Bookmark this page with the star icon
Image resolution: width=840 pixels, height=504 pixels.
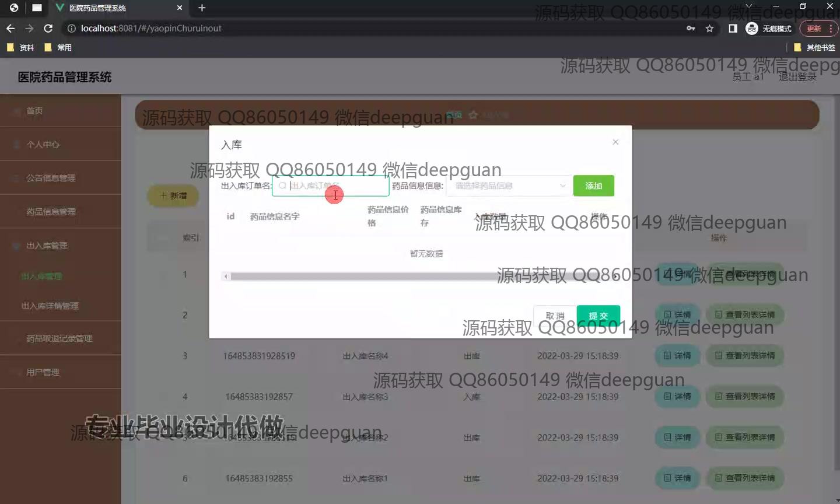pos(709,28)
